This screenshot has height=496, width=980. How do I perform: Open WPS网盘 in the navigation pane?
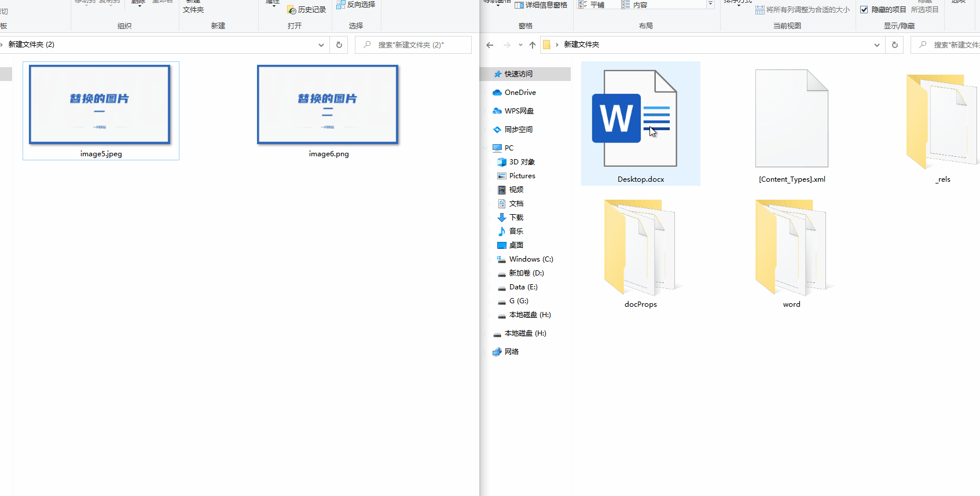(519, 111)
